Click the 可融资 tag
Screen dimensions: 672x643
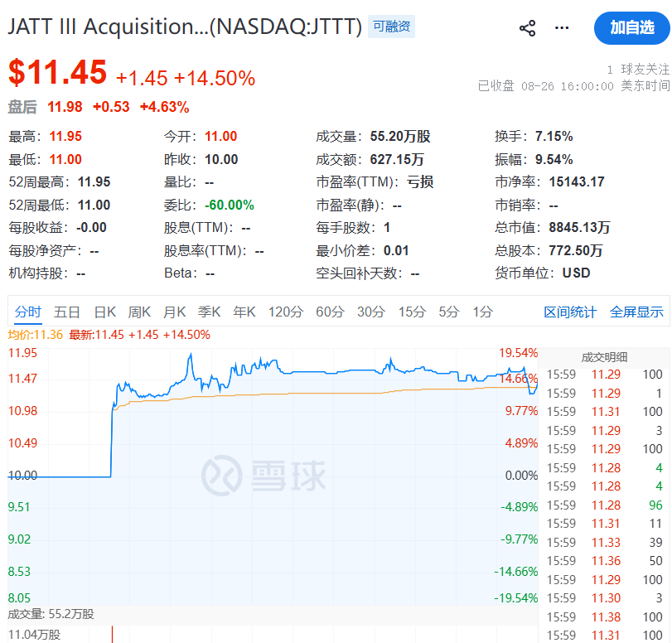[x=391, y=27]
